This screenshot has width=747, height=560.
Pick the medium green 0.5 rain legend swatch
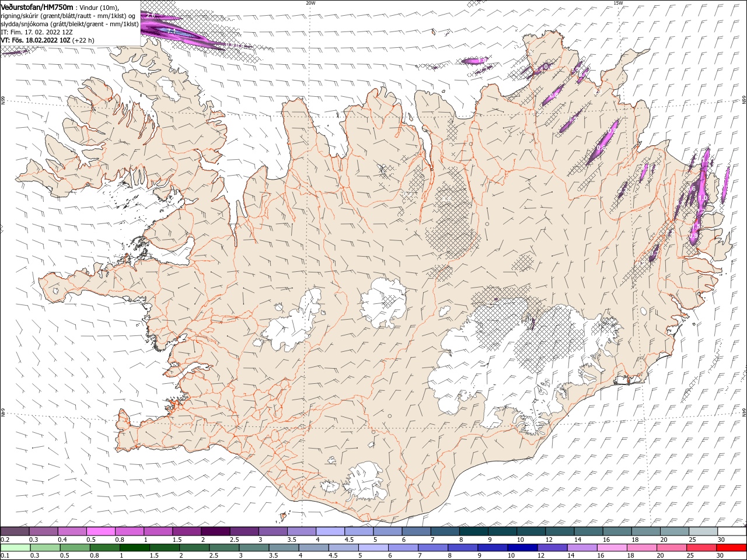coord(75,547)
